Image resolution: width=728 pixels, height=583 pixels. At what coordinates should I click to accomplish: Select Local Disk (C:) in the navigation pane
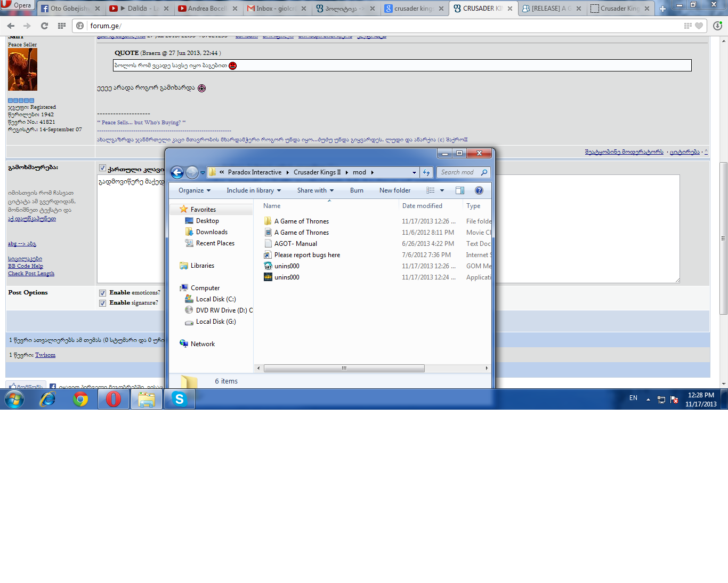216,299
